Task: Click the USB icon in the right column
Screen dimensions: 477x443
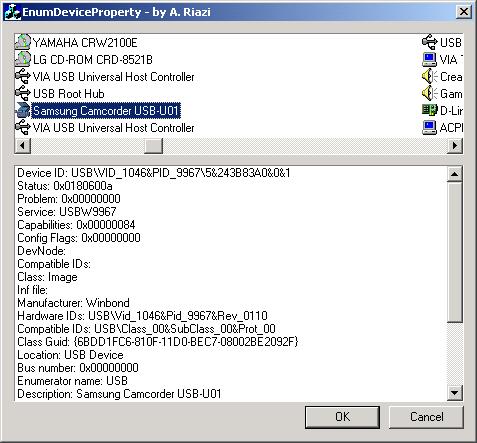Action: coord(429,42)
